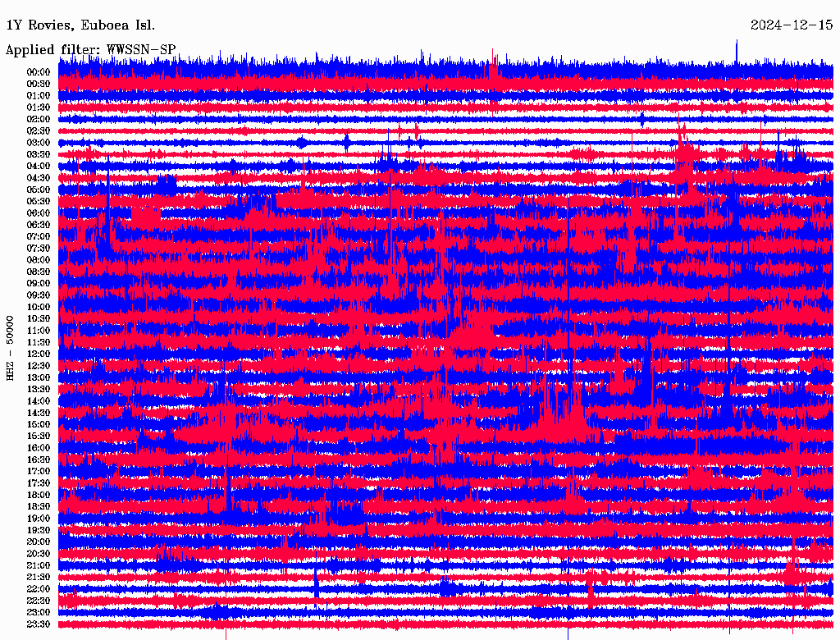Select the 11:00 time label
The width and height of the screenshot is (840, 640).
coord(39,330)
